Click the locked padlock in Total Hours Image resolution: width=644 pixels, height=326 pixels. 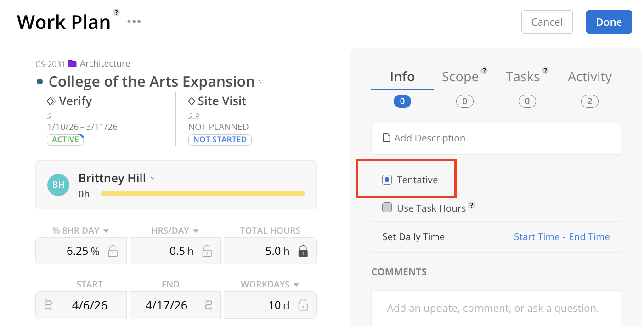tap(303, 251)
